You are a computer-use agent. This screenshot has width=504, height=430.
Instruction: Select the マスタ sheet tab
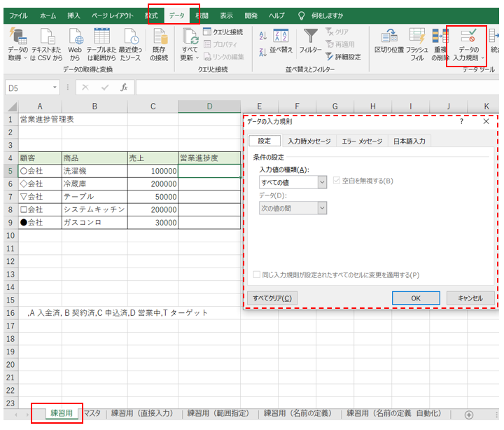click(92, 413)
